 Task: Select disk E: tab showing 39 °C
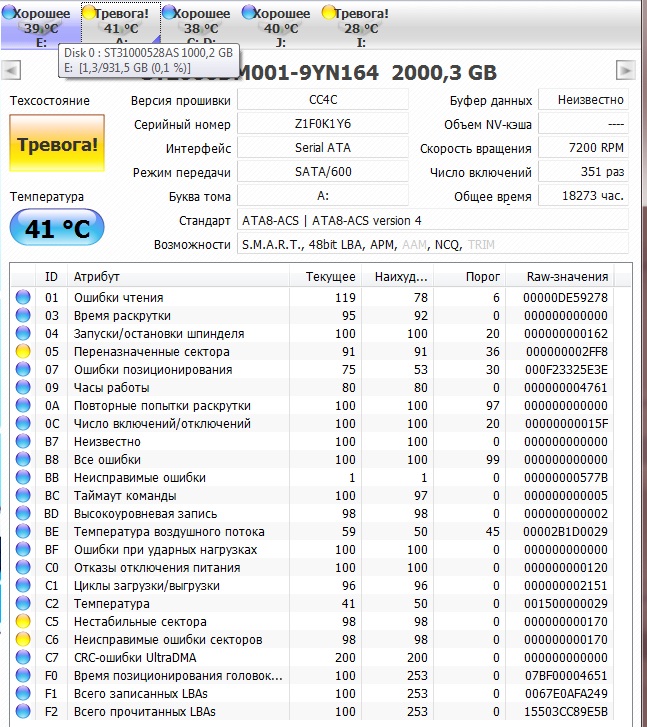tap(41, 26)
